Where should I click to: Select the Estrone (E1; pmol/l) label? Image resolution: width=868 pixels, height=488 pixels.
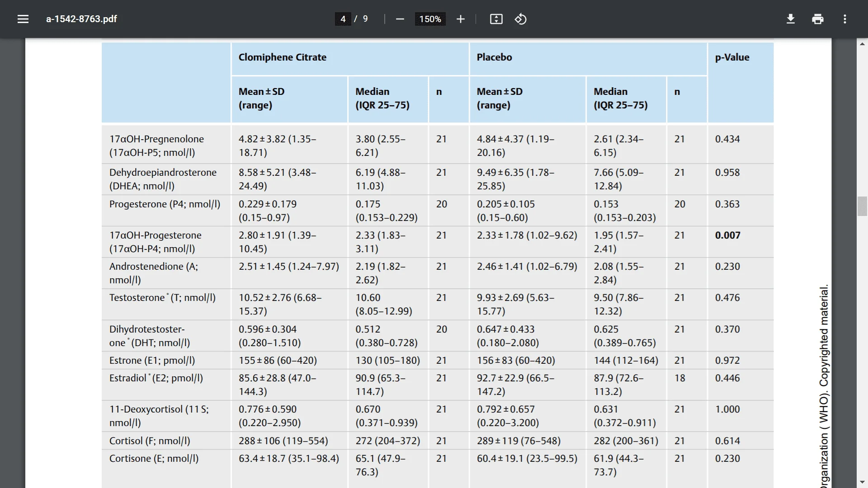(x=152, y=361)
